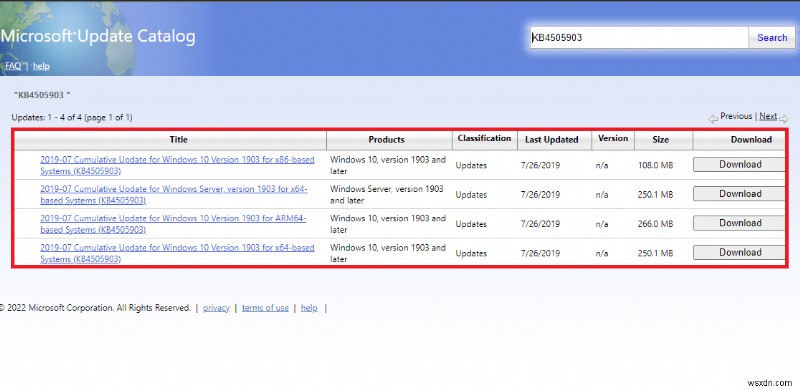Select 'Windows Server, version 1903 and later' cell
Viewport: 800px width, 390px height.
[387, 194]
